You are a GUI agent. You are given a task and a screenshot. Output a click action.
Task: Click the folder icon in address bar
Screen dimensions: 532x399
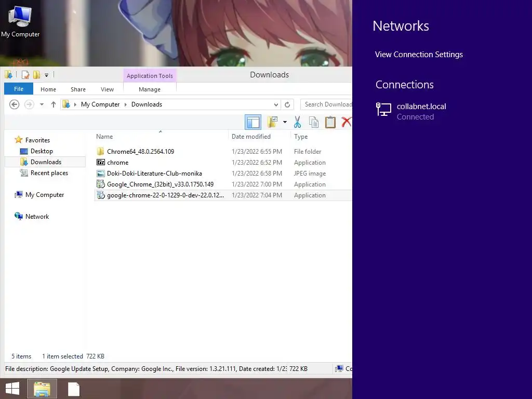(x=66, y=104)
